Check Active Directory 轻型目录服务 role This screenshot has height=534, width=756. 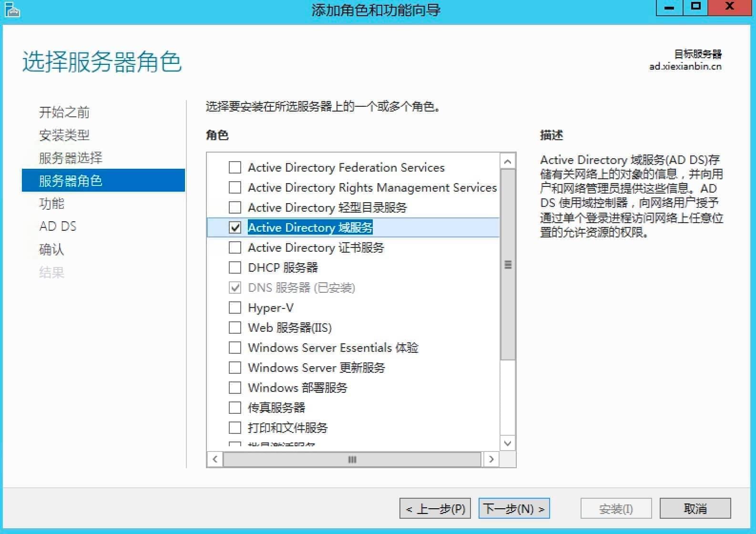235,207
